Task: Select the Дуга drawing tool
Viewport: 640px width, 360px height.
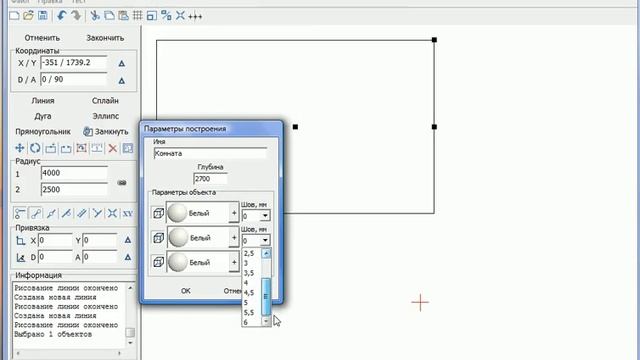Action: [43, 116]
